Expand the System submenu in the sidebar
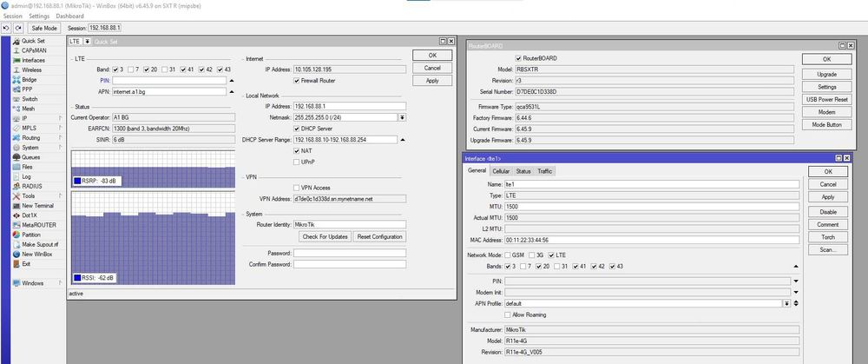The image size is (868, 364). click(x=61, y=148)
